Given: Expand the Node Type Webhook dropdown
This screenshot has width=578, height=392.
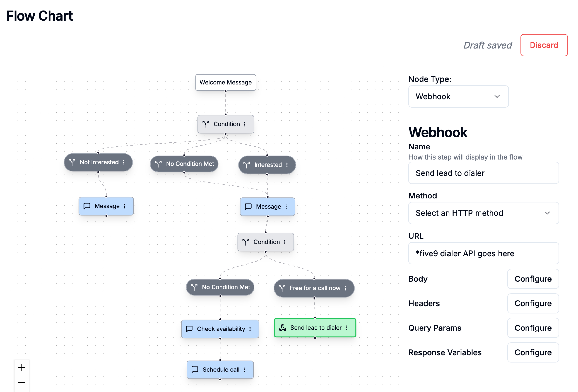Looking at the screenshot, I should (458, 96).
